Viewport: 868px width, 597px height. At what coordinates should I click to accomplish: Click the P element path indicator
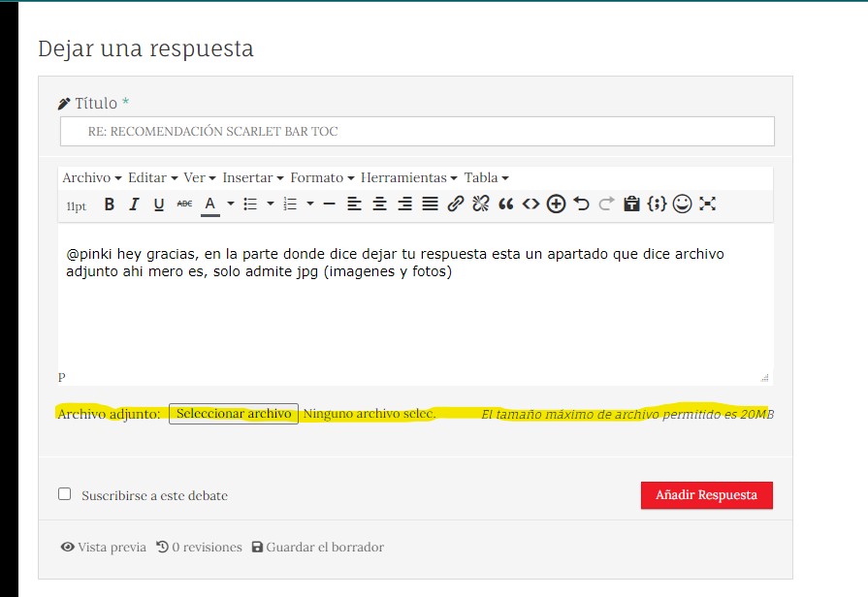click(62, 377)
